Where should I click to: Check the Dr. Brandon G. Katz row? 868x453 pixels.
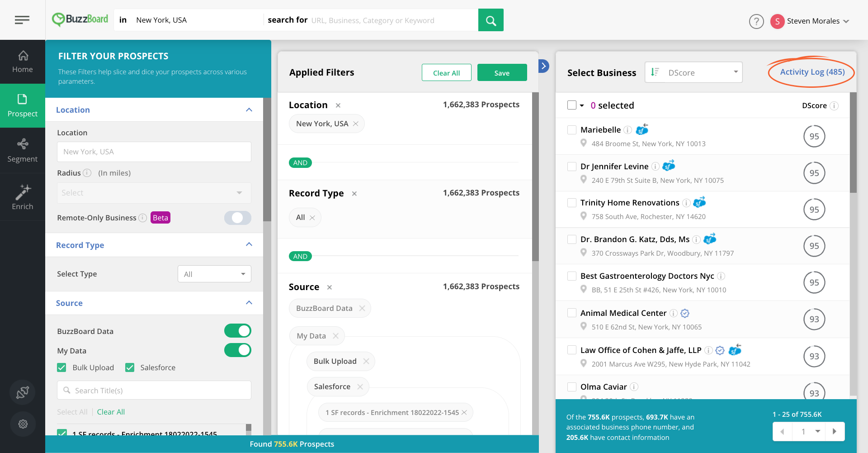coord(572,239)
